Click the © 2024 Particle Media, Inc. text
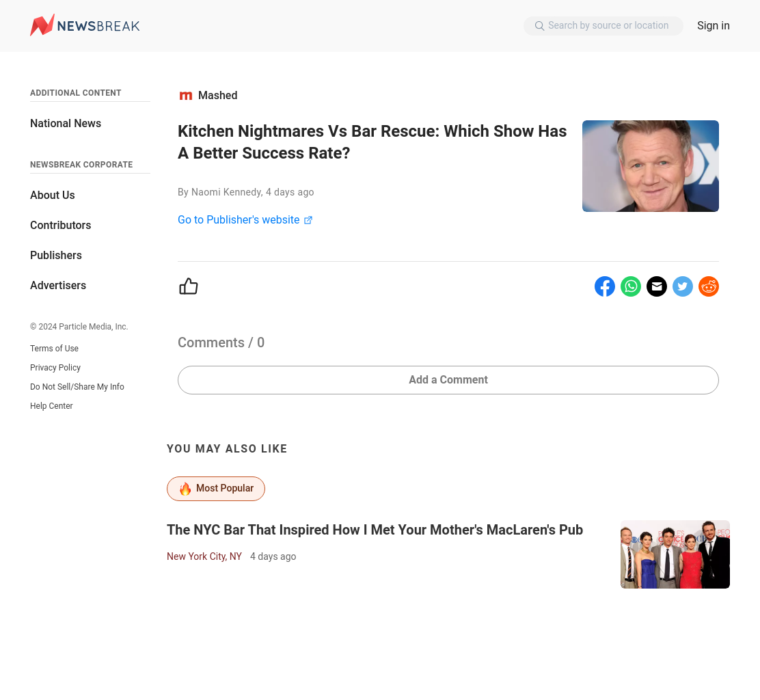 coord(79,327)
